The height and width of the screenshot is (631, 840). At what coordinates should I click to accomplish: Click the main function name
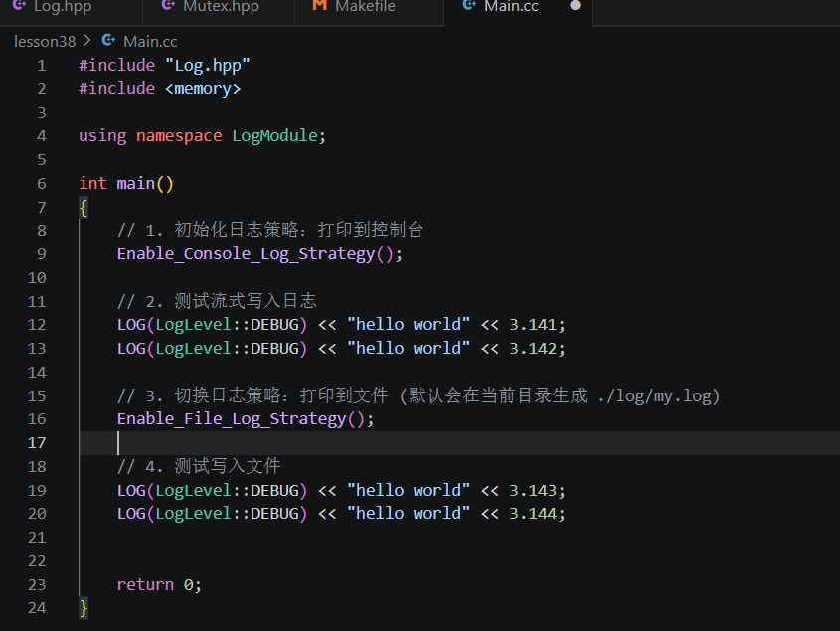coord(135,183)
